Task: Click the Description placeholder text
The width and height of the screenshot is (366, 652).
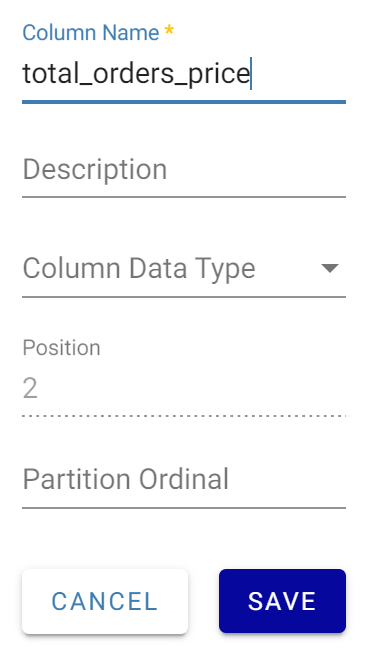Action: [95, 170]
